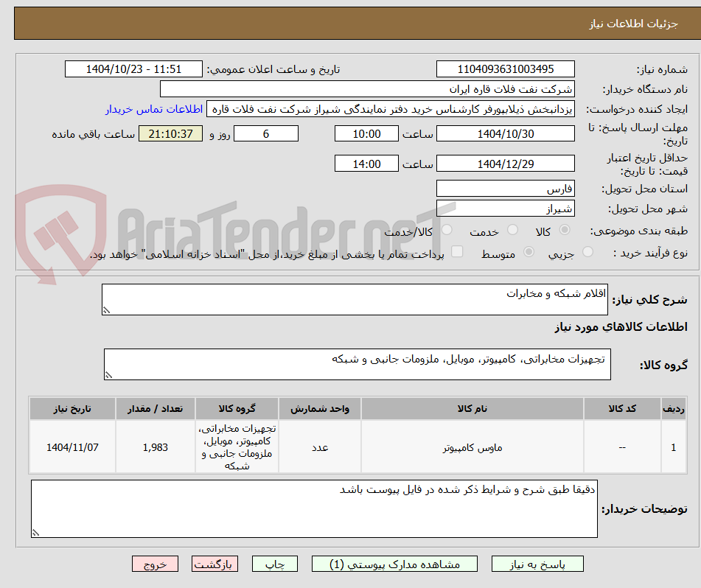Click the چاپ print button

[x=274, y=564]
